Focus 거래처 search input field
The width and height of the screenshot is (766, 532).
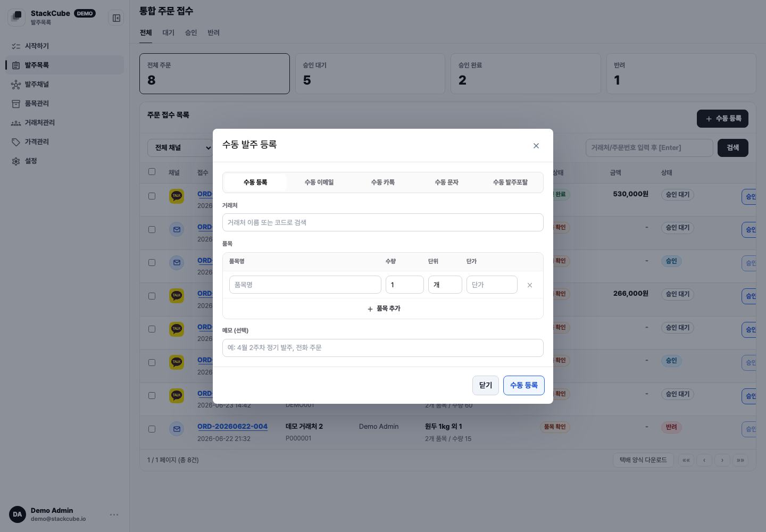point(383,222)
